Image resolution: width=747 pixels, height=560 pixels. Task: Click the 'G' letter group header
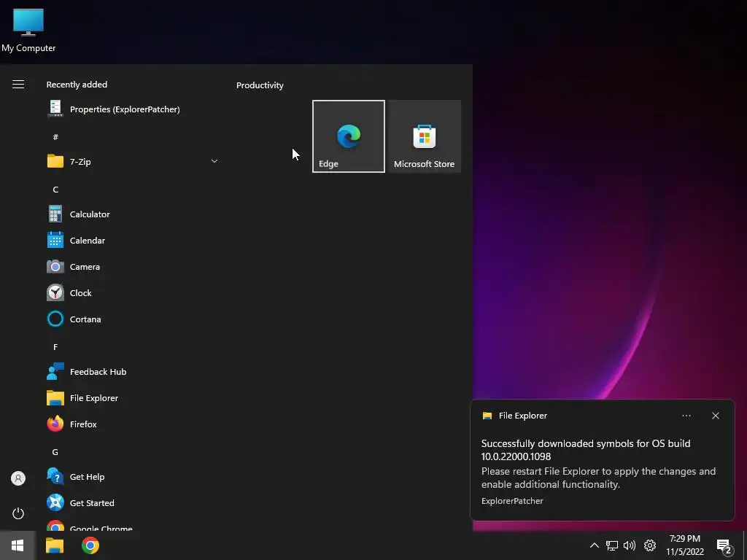click(55, 452)
